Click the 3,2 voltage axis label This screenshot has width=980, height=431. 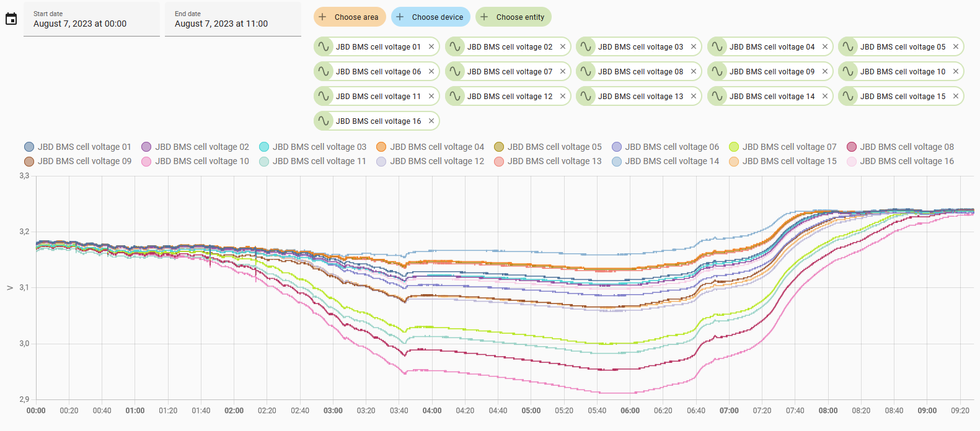(24, 232)
